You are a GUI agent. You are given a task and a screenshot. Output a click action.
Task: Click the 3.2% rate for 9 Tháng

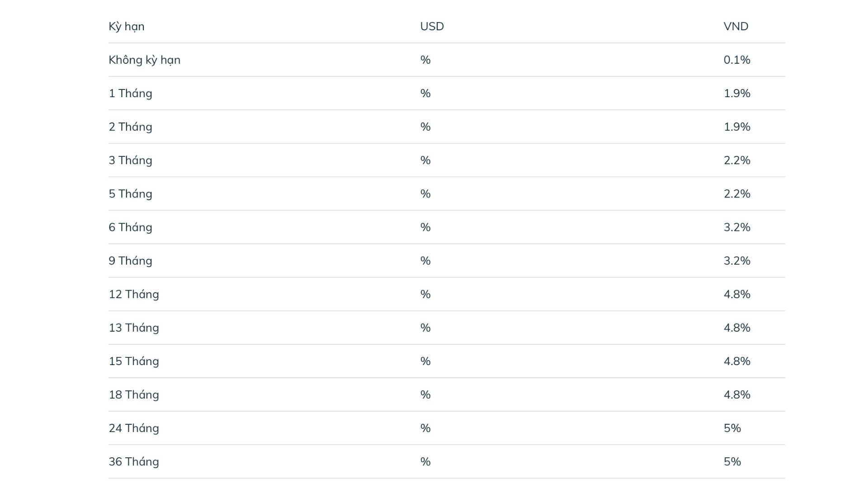coord(737,261)
